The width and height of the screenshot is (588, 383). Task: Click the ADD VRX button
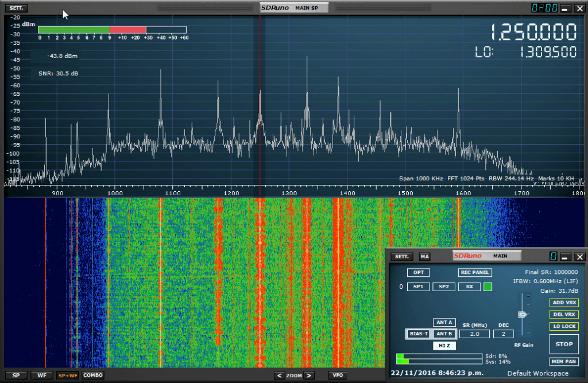pos(564,303)
